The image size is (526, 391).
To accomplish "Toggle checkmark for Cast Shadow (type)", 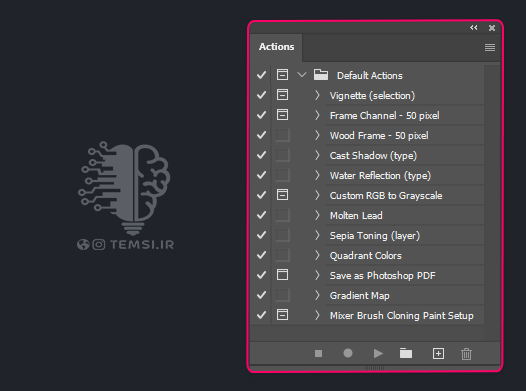I will coord(261,155).
